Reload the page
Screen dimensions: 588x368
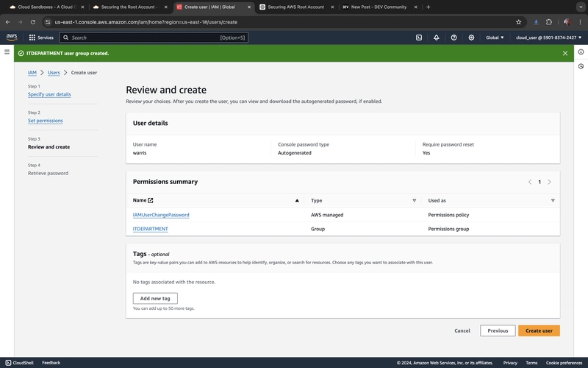33,22
